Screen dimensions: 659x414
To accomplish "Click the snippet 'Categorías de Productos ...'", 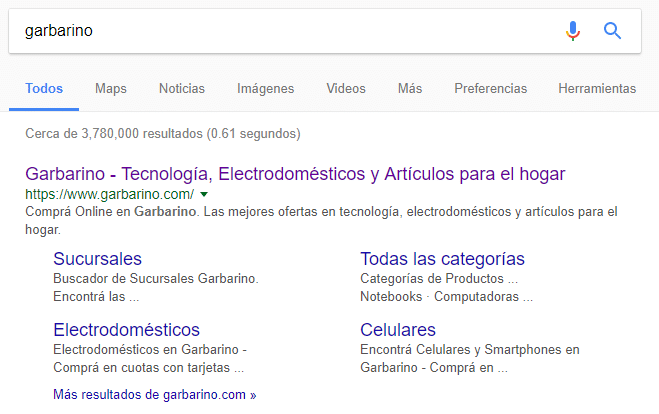I will tap(439, 279).
